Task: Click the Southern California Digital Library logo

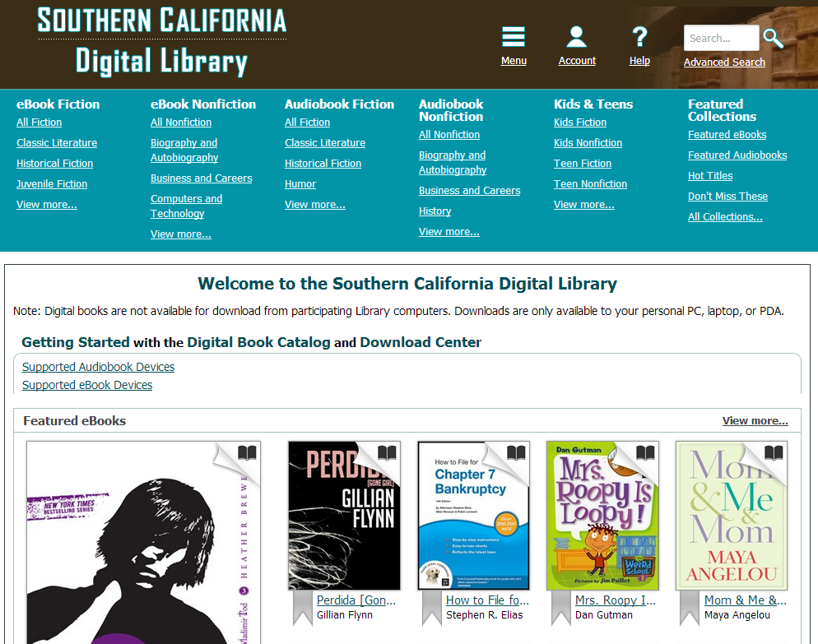Action: coord(162,42)
